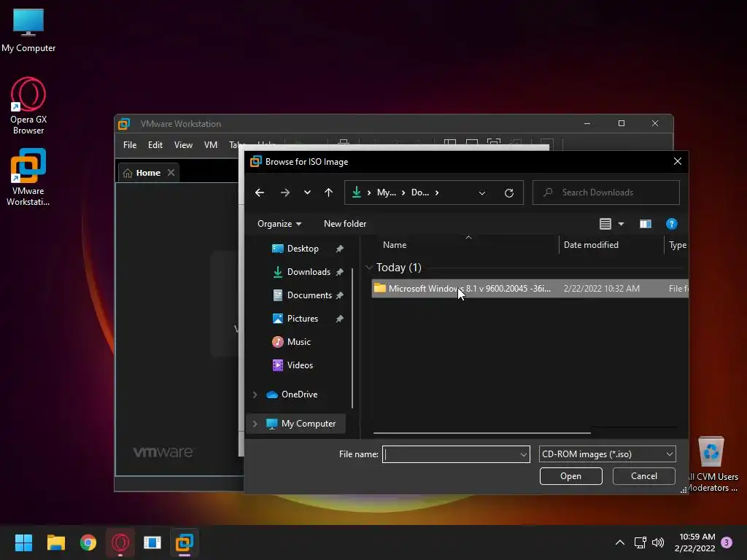Open recent locations chevron next to Forward
The image size is (747, 560).
(x=307, y=192)
